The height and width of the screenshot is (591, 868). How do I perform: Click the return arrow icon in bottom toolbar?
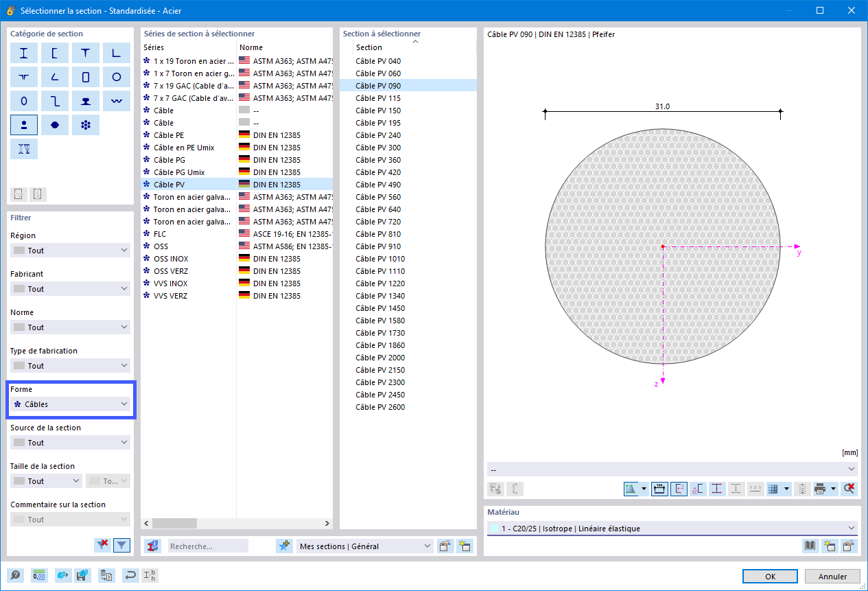click(x=130, y=575)
